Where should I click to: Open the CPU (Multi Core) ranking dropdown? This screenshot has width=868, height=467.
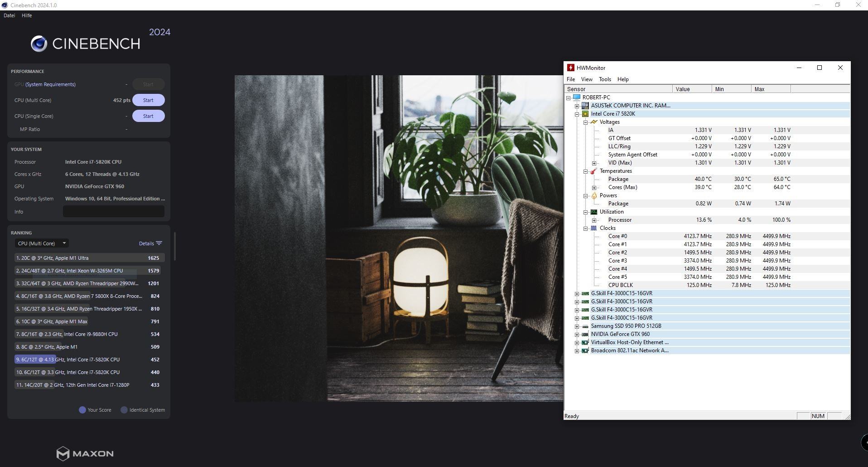point(42,243)
